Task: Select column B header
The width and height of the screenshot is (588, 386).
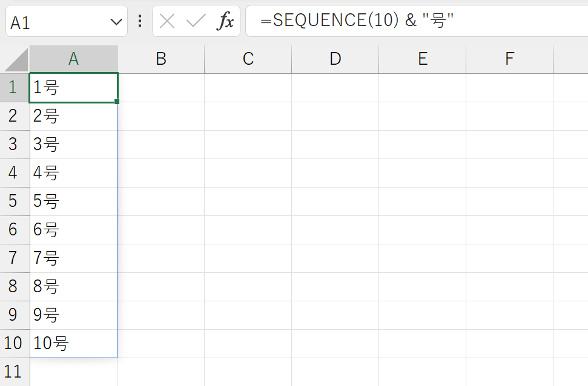Action: (x=161, y=59)
